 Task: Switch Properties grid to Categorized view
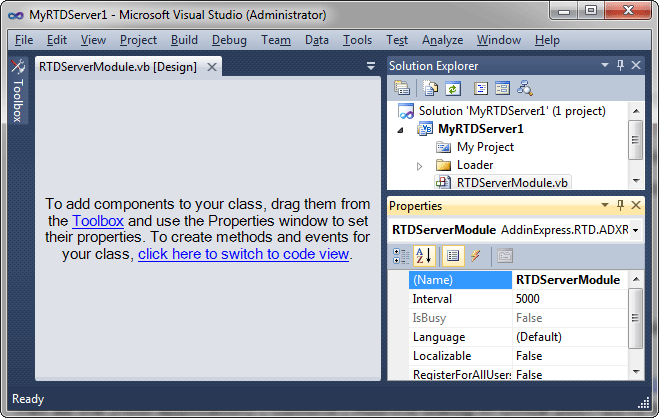[401, 256]
